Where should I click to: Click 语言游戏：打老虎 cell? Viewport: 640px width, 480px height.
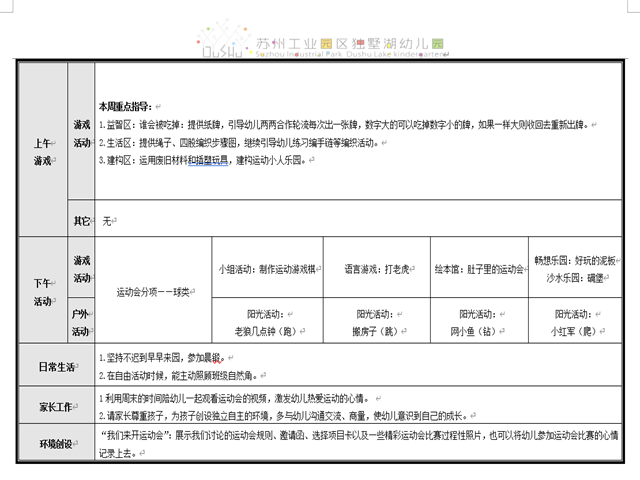pyautogui.click(x=377, y=267)
